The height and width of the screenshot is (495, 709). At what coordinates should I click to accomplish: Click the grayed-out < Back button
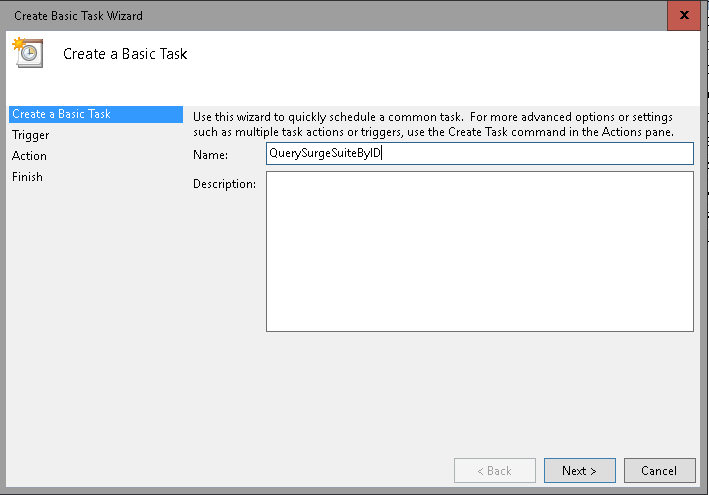coord(495,471)
